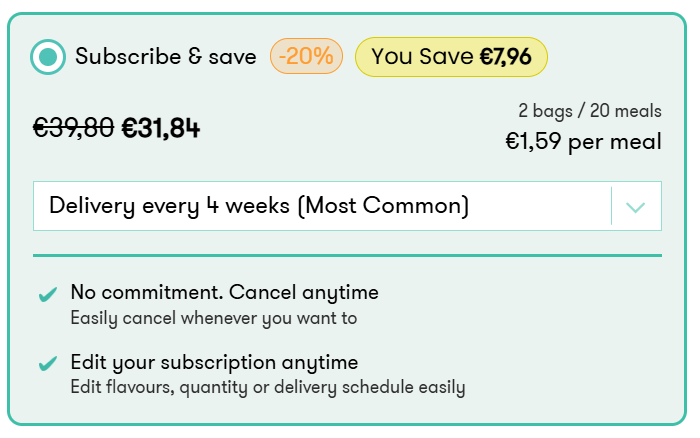Click the Edit flavours, quantity or delivery text
This screenshot has width=700, height=438.
coord(267,387)
